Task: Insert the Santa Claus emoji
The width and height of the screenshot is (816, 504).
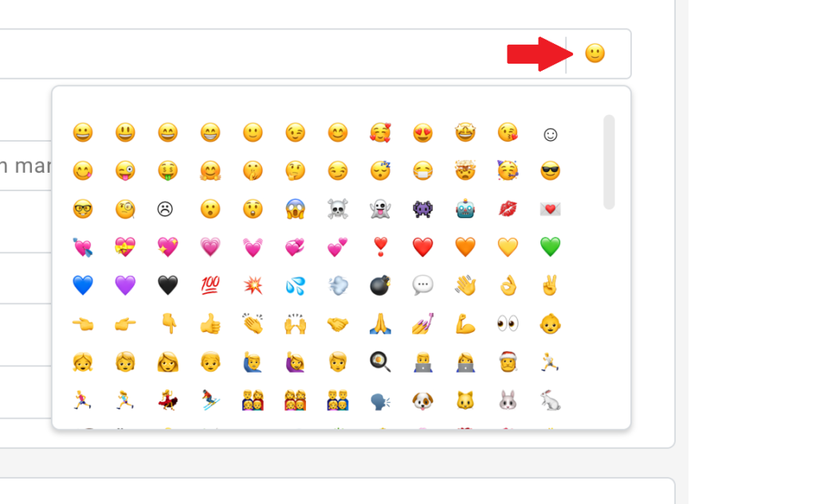Action: point(508,362)
